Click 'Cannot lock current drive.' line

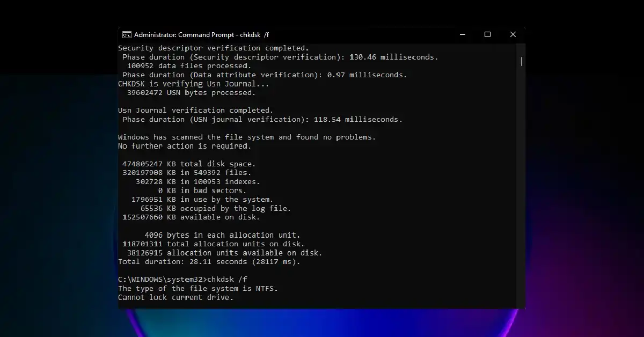point(176,297)
